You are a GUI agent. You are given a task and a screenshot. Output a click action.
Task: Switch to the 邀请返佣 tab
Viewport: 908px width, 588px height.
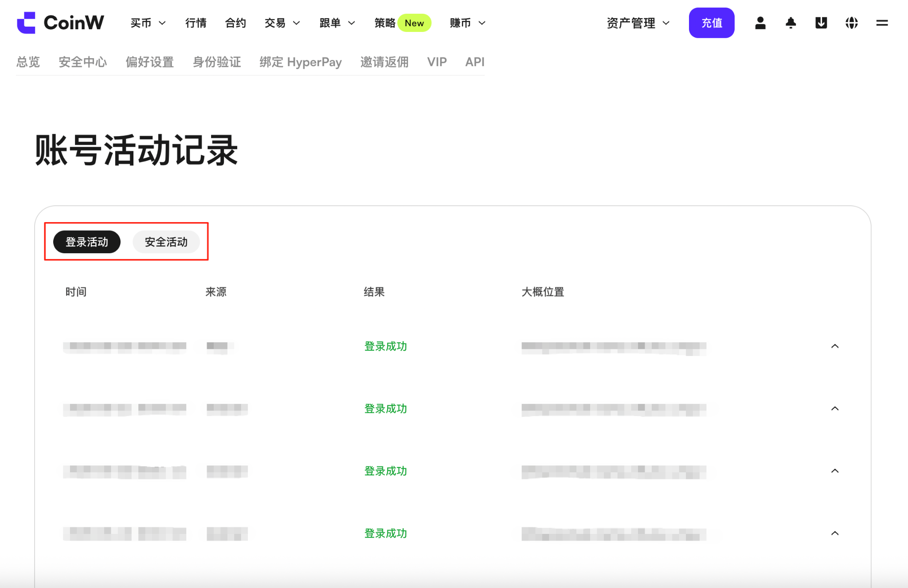pos(384,62)
